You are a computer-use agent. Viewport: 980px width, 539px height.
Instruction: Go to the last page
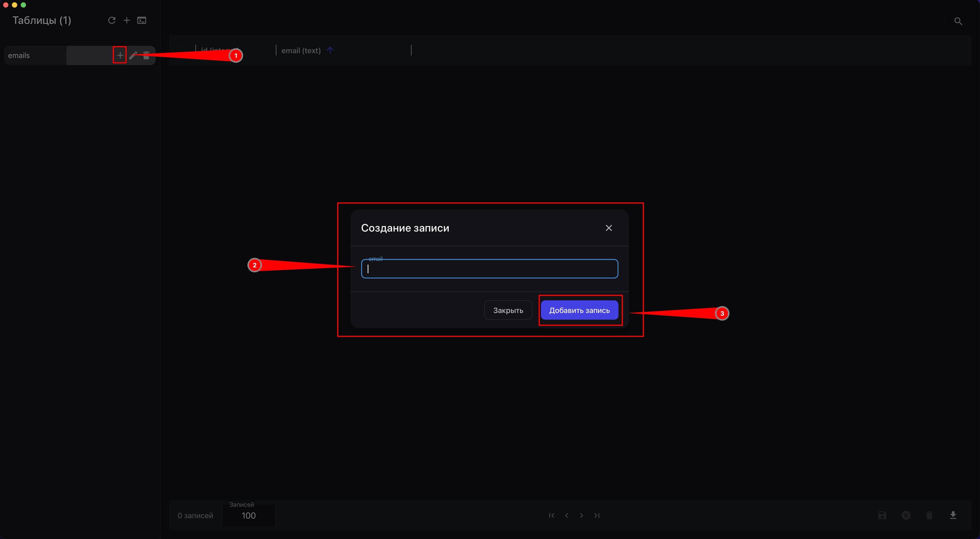pyautogui.click(x=596, y=516)
